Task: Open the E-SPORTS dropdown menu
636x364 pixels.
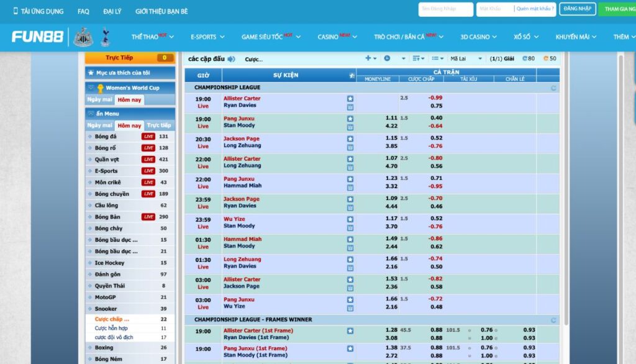Action: (207, 37)
